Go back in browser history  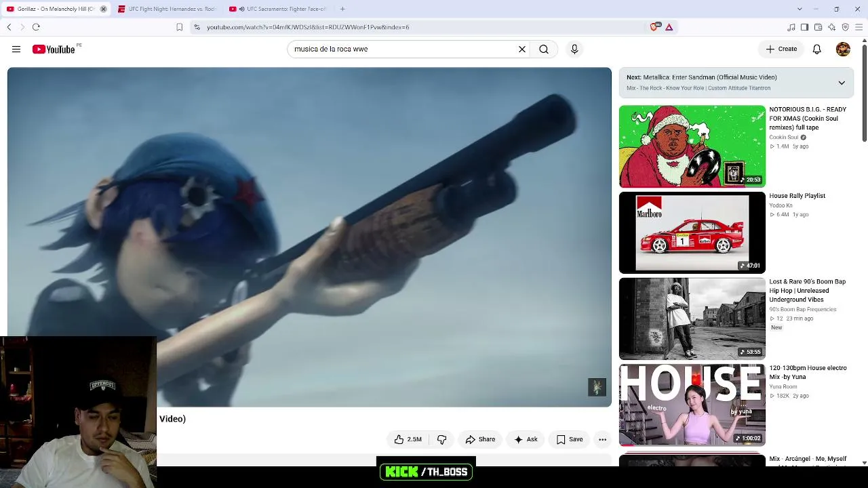9,27
